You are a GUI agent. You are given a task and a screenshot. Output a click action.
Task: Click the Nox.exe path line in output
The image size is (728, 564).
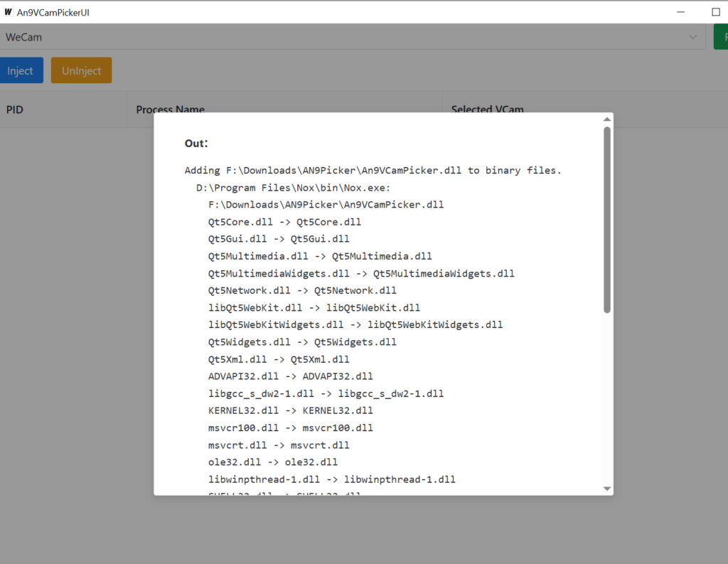pos(293,188)
